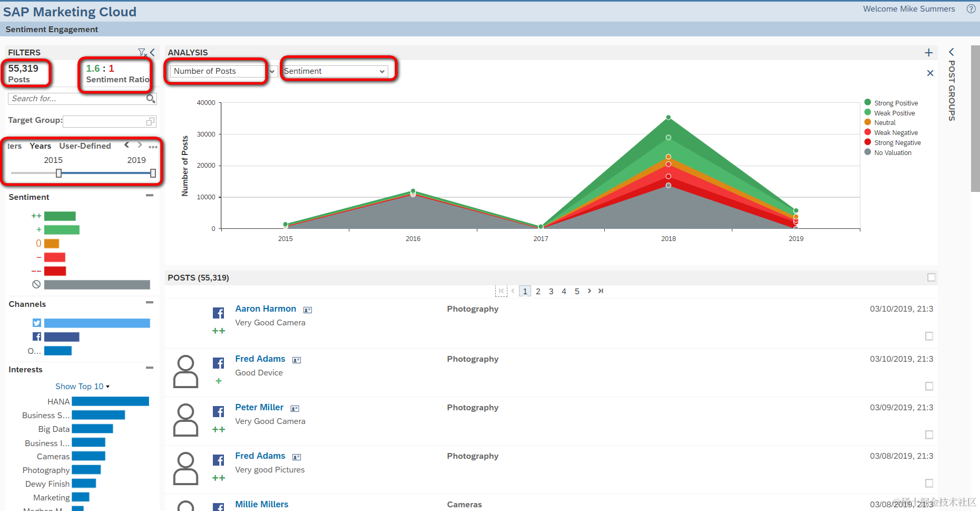Open Aaron Harmon's contact card icon
Viewport: 980px width, 511px height.
pos(308,310)
